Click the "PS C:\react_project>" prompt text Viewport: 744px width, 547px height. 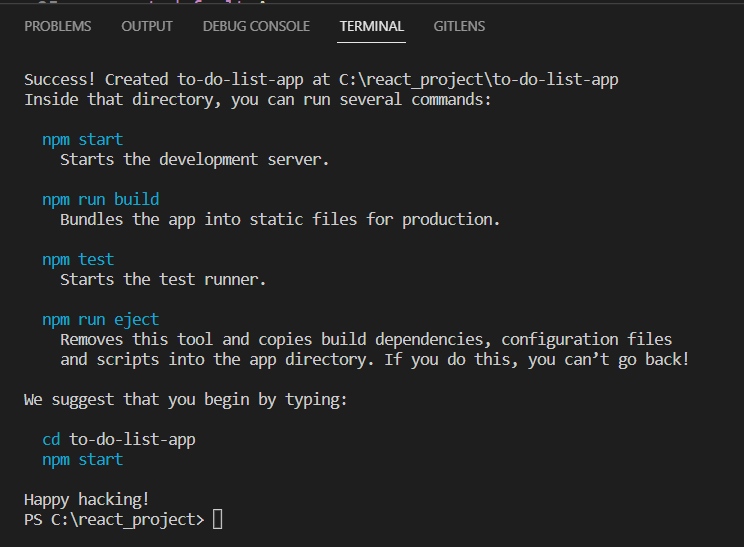tap(114, 520)
